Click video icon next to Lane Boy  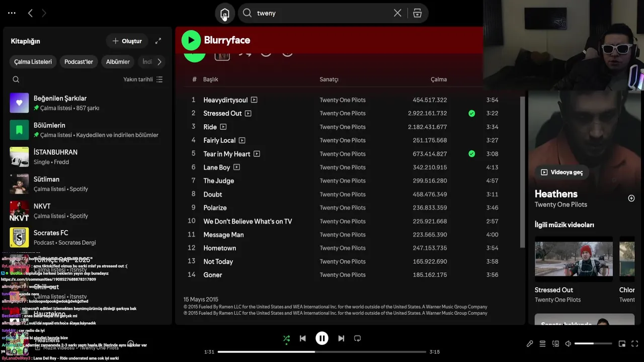pos(236,167)
